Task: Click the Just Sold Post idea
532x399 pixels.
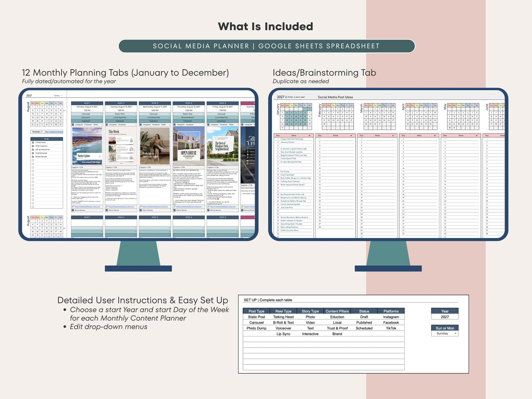Action: point(286,207)
